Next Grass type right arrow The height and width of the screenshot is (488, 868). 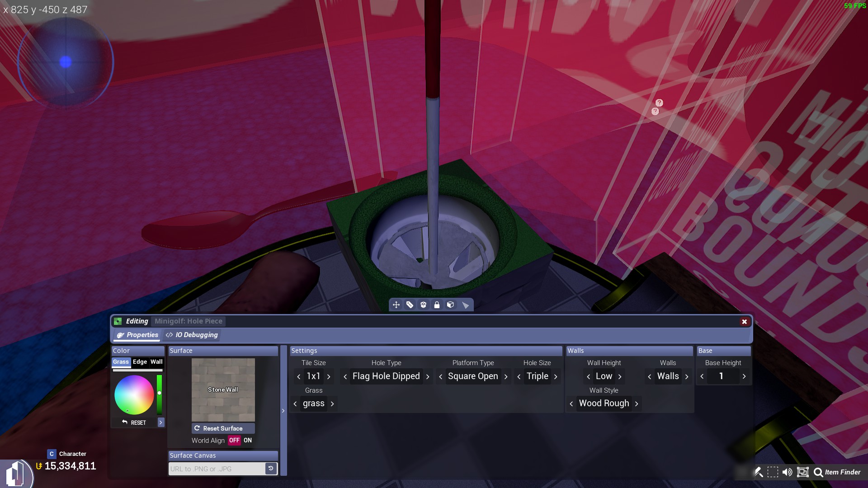click(x=332, y=404)
